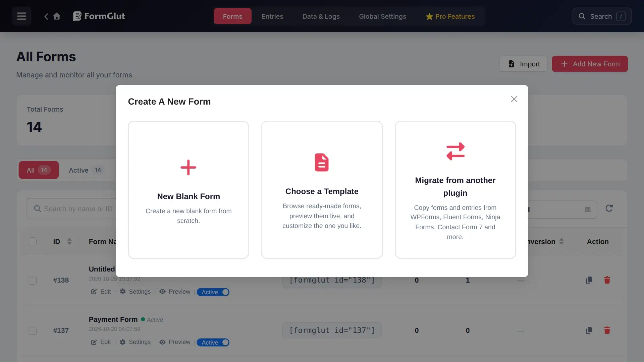Click the refresh icon beside date filter
Viewport: 644px width, 362px height.
click(x=609, y=208)
